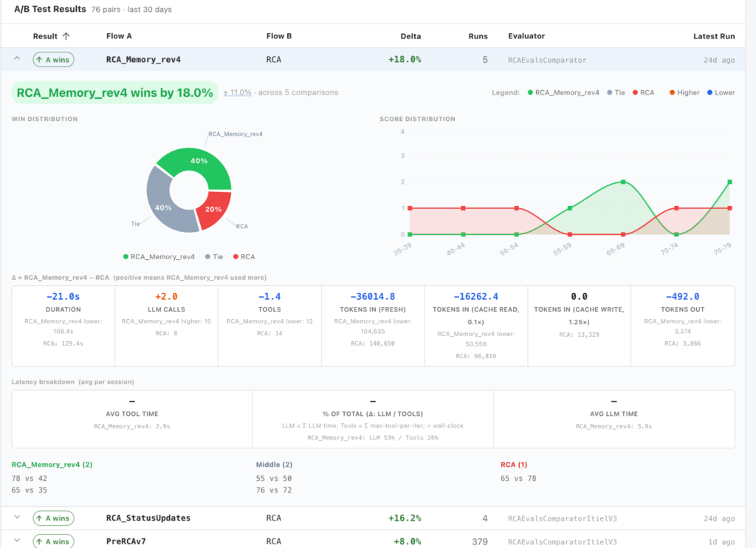Viewport: 756px width, 548px height.
Task: Click the Avg LLM Time card
Action: [x=614, y=419]
